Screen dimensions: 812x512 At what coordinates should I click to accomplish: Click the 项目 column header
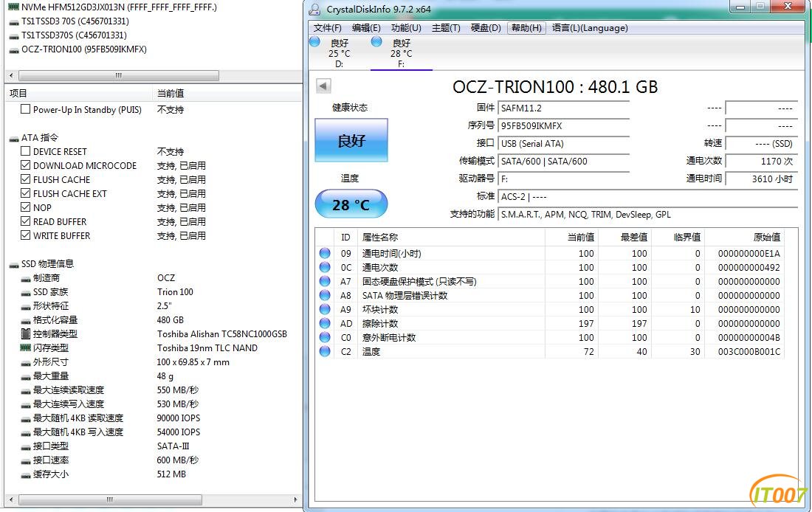78,93
